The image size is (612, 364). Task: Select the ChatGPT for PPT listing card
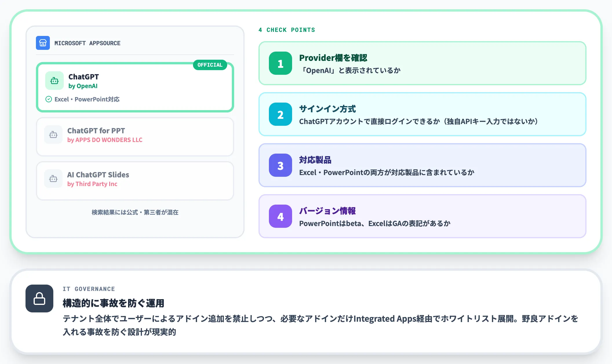point(135,137)
